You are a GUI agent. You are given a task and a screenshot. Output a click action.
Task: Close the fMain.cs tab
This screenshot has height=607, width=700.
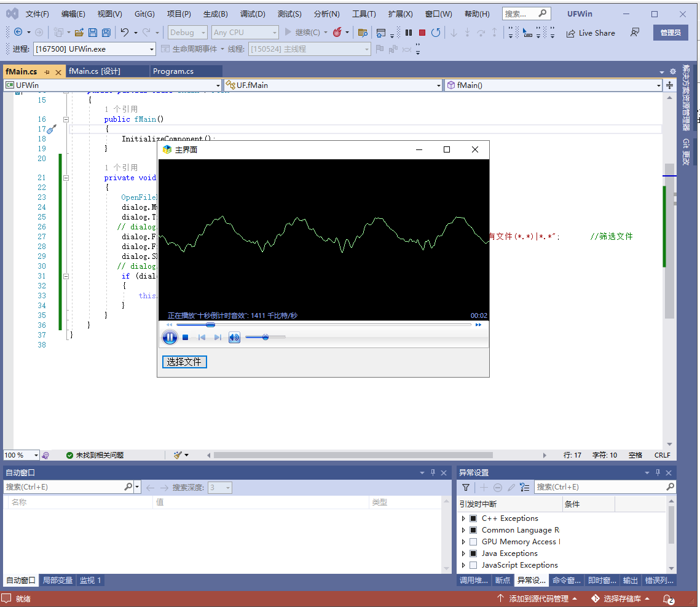coord(58,72)
